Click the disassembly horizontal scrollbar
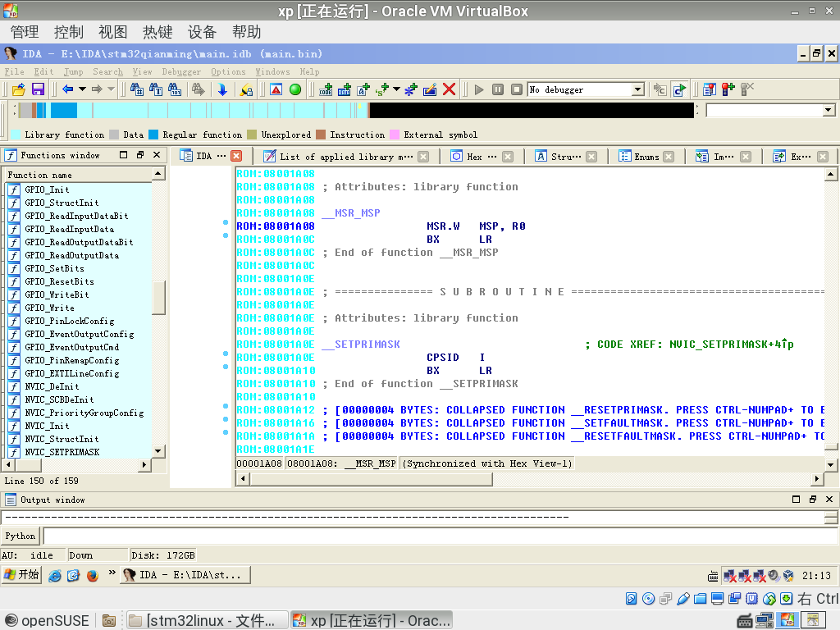The image size is (840, 630). tap(531, 478)
